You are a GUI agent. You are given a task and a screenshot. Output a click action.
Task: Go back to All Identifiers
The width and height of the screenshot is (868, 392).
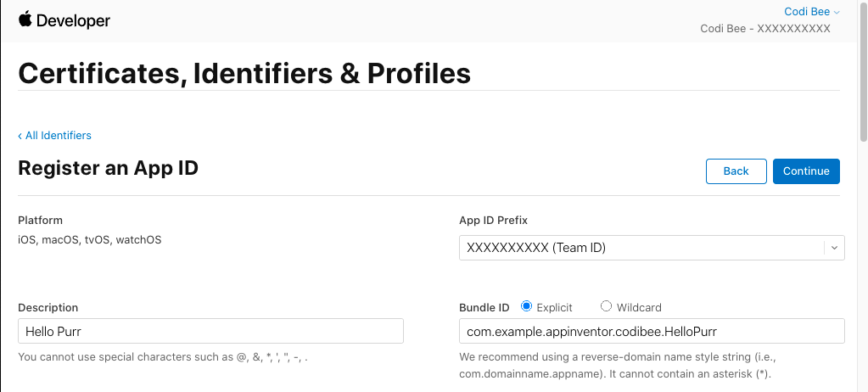point(54,135)
